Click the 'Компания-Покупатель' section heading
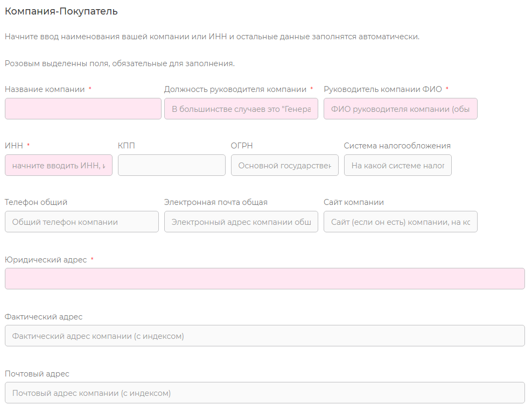This screenshot has width=532, height=412. pos(61,11)
